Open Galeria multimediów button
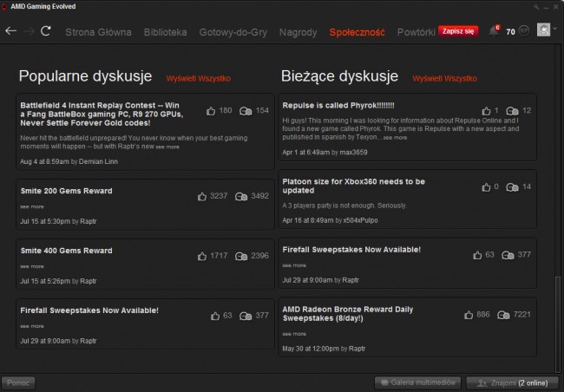The height and width of the screenshot is (392, 564). tap(417, 382)
